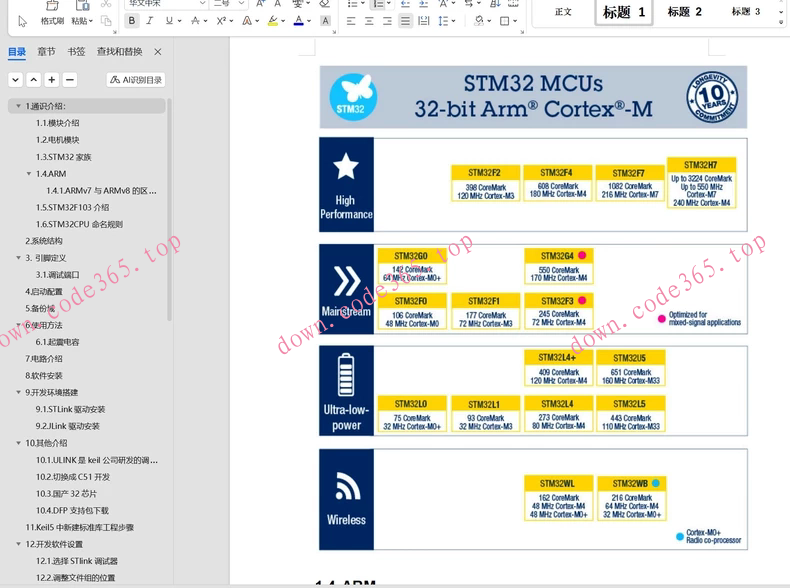Click the plus promote button in outline
This screenshot has height=588, width=790.
tap(51, 80)
